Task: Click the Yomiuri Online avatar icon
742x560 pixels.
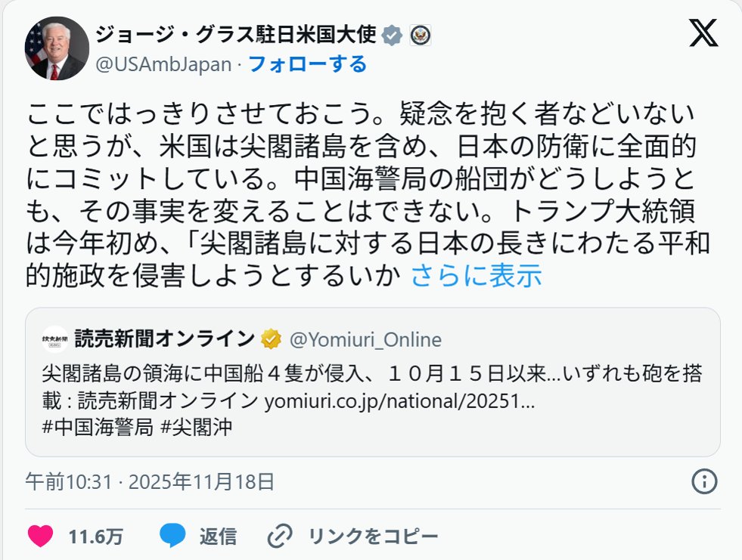Action: coord(54,339)
